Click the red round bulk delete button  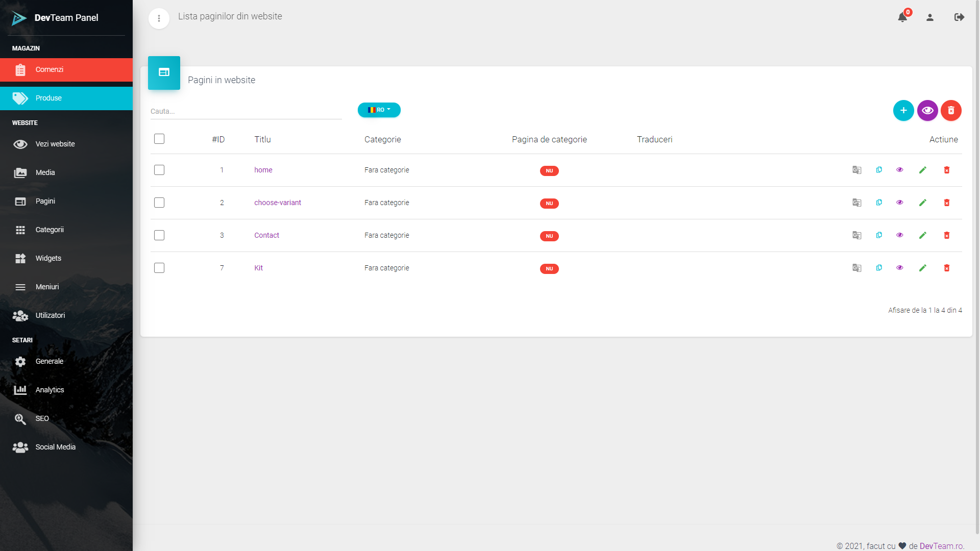[951, 110]
